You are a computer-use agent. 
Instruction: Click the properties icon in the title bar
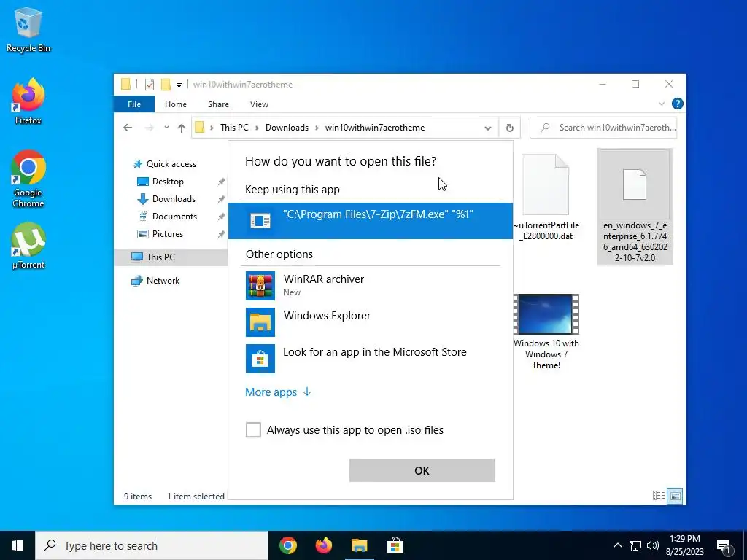point(149,85)
